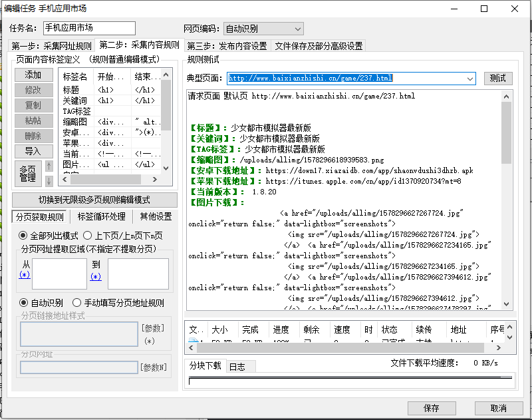Select the 关键词 tag row
Viewport: 532px width, 420px height.
click(x=110, y=101)
